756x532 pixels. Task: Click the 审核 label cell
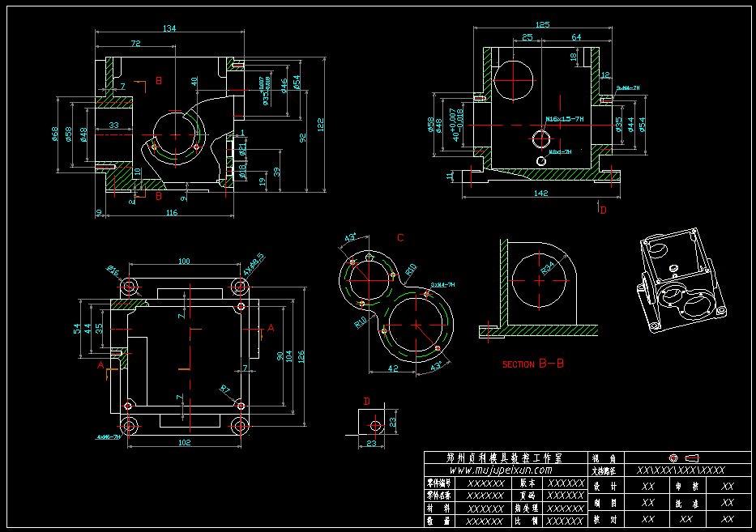pos(688,487)
